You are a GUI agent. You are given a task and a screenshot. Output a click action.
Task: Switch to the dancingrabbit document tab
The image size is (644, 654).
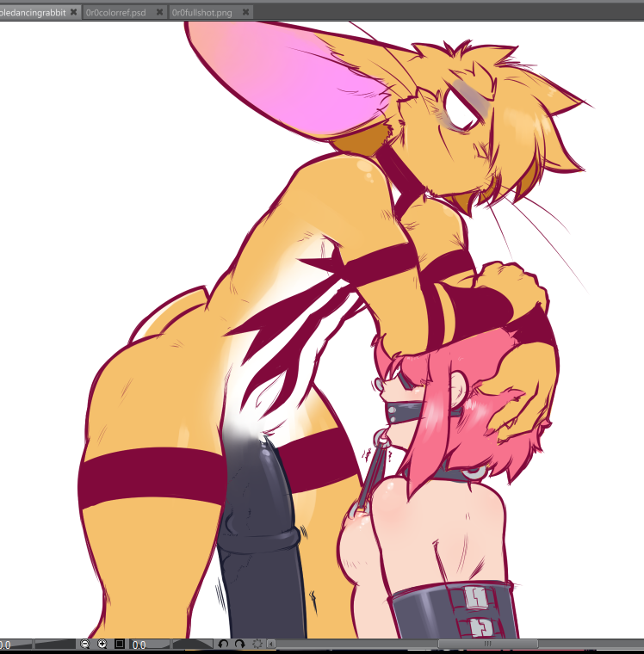point(33,13)
